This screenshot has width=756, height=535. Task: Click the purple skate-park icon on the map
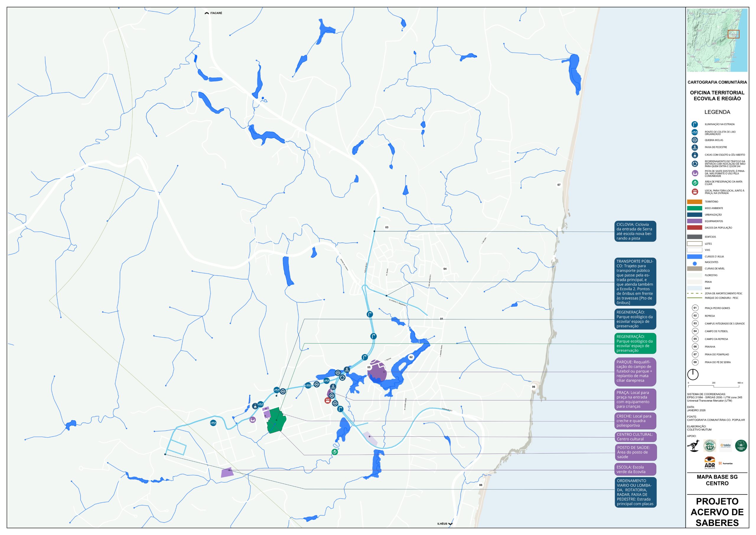click(x=253, y=420)
